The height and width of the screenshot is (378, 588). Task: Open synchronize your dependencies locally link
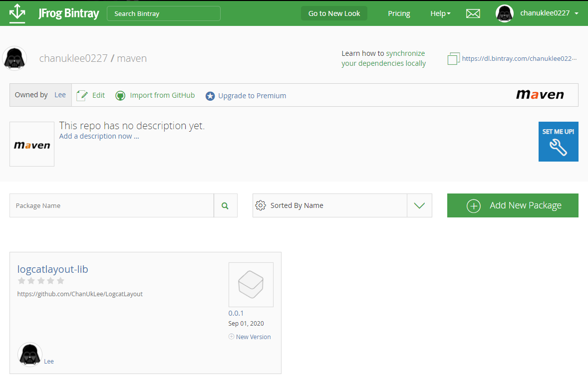pyautogui.click(x=384, y=58)
